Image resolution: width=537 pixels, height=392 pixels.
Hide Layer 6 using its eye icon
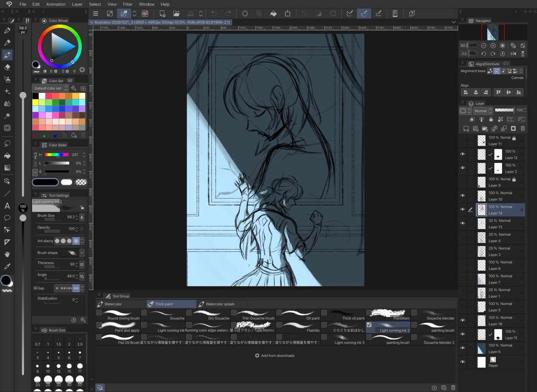point(463,348)
